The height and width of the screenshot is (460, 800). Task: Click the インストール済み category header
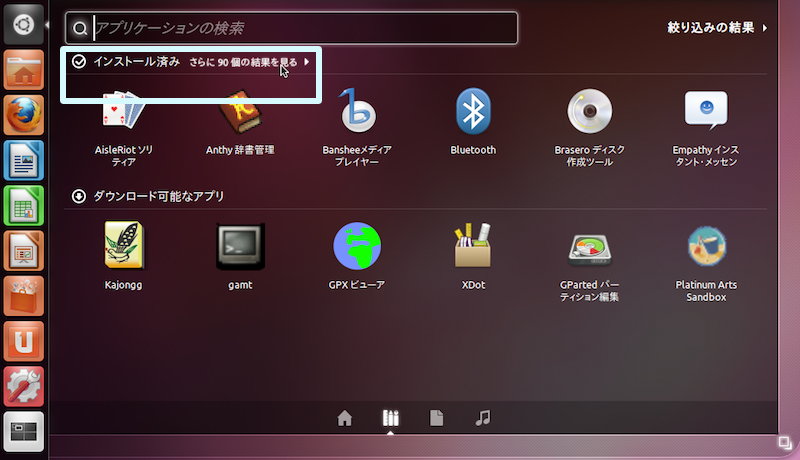136,62
